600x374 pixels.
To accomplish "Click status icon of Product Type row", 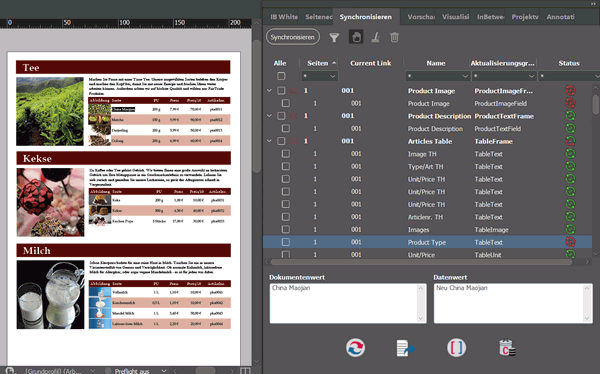I will click(570, 242).
